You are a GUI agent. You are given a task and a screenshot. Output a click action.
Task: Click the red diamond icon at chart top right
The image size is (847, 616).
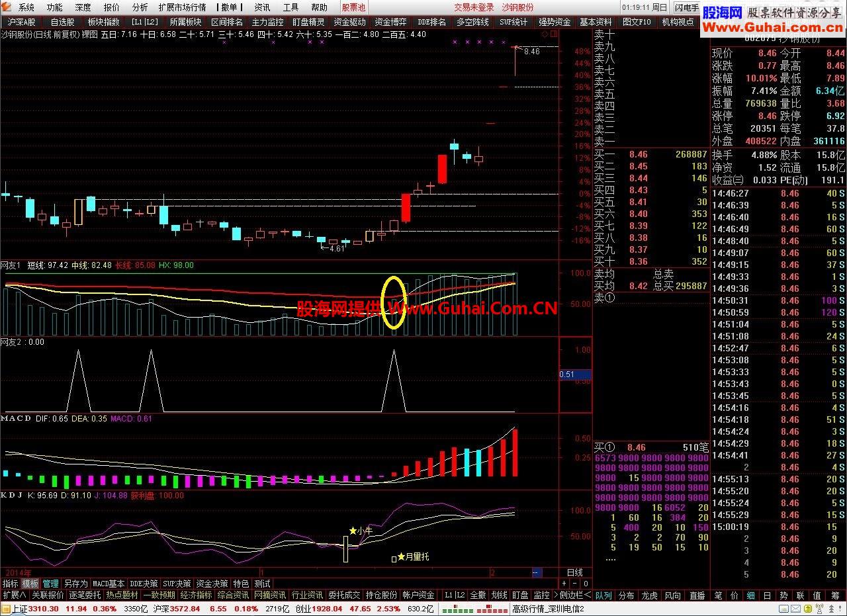[544, 34]
